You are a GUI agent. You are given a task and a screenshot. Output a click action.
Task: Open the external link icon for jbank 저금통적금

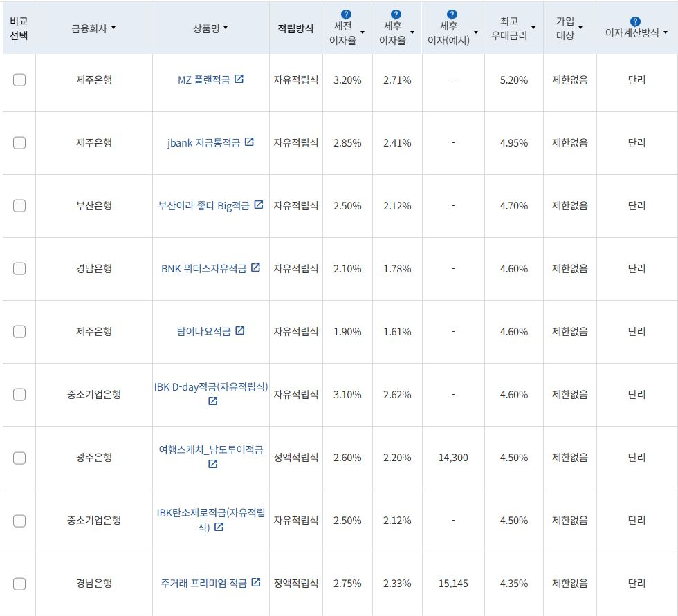pos(249,142)
